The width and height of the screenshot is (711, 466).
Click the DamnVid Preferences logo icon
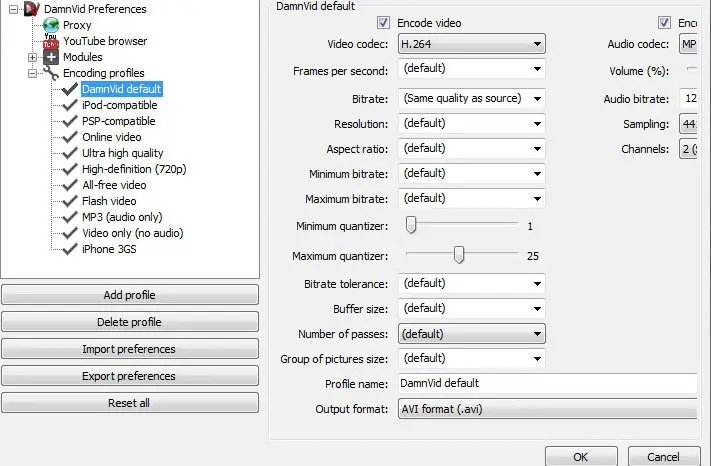[33, 9]
